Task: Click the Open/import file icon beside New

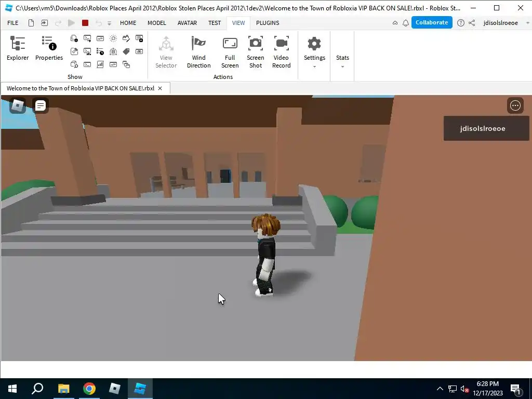Action: 45,23
